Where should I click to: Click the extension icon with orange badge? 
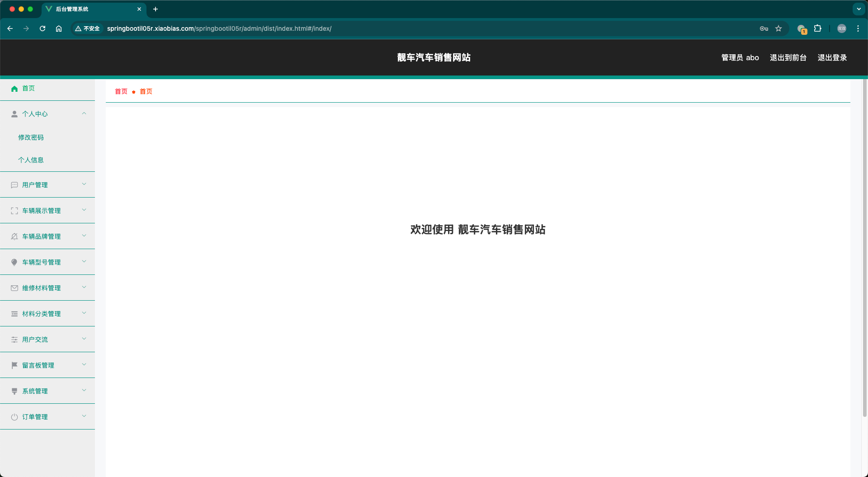[802, 29]
